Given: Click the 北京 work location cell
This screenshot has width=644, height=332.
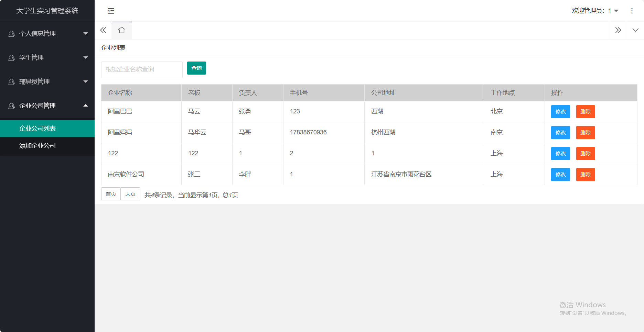Looking at the screenshot, I should pos(514,112).
